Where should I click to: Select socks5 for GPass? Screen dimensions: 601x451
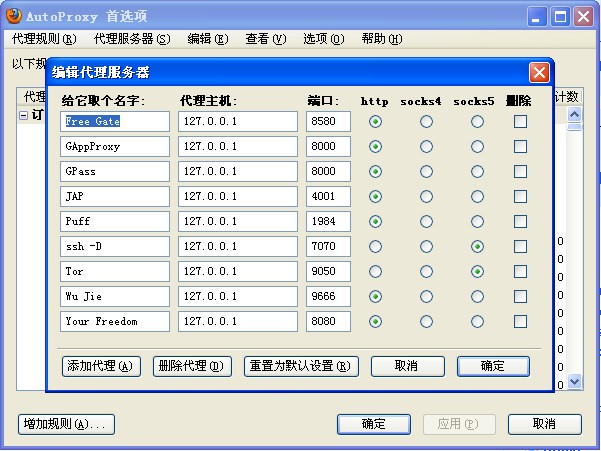[477, 171]
